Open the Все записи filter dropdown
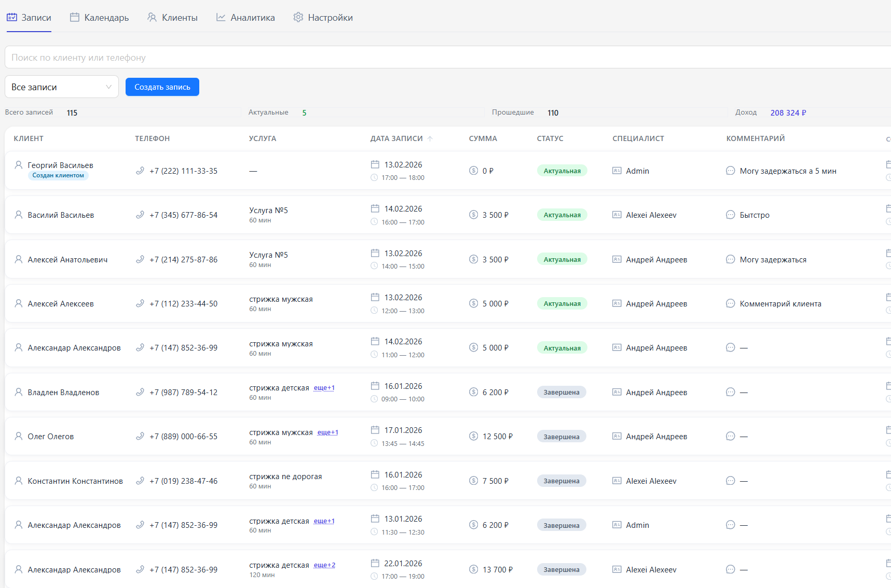 (x=62, y=87)
